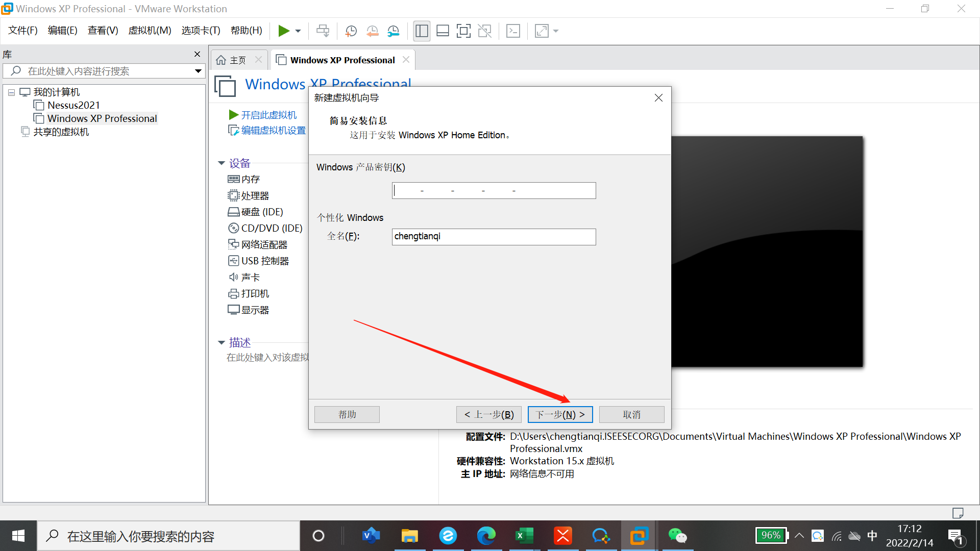Screen dimensions: 980x551
Task: Show hidden system tray icons chevron
Action: (x=799, y=536)
